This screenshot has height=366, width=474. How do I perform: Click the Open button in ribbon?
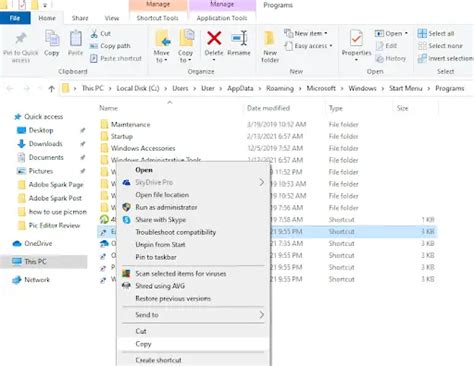[x=391, y=33]
